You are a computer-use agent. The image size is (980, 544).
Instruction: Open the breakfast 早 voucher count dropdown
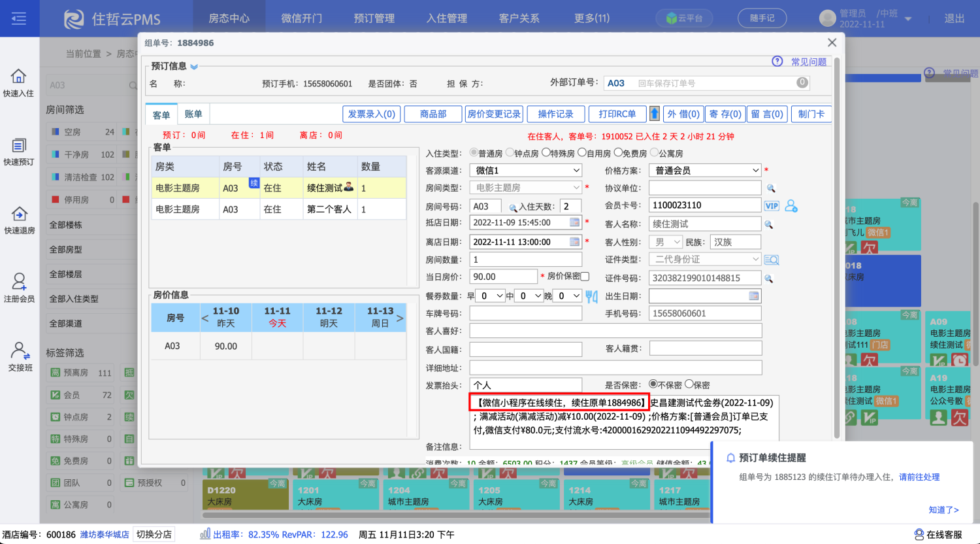point(491,296)
